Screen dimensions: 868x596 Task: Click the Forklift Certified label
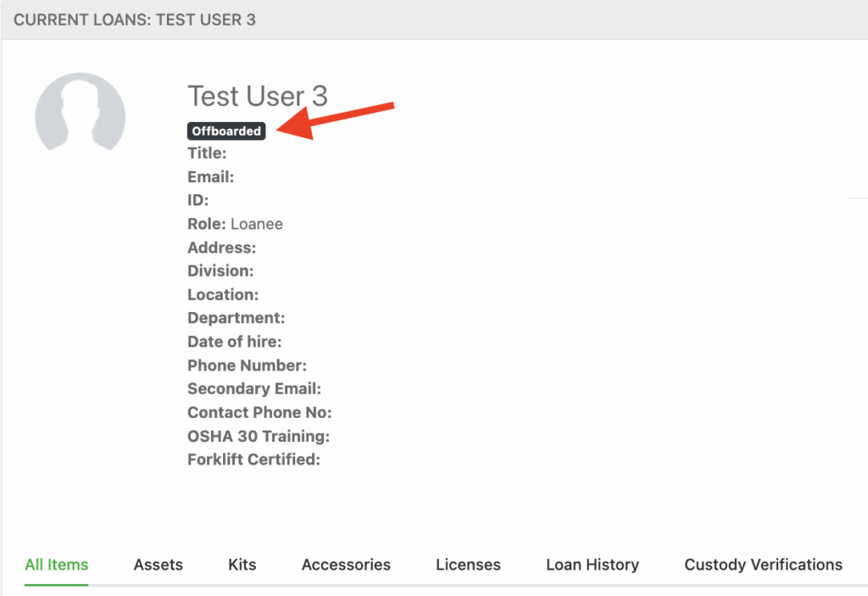[x=253, y=460]
